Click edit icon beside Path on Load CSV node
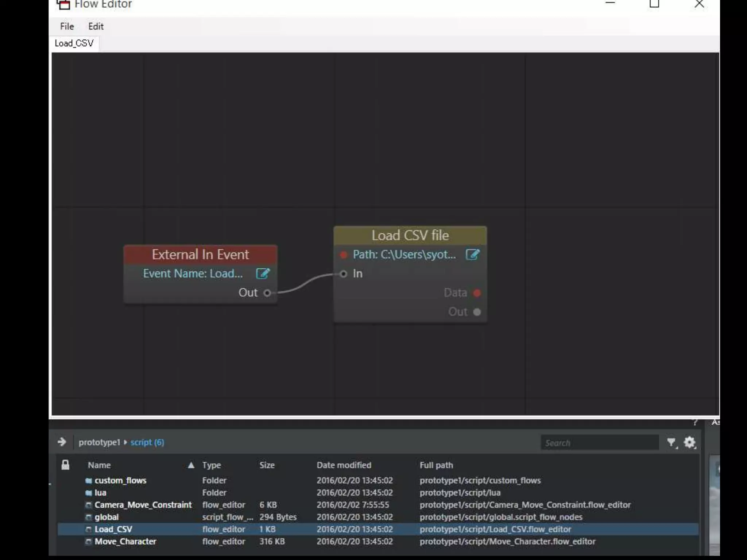747x560 pixels. click(x=472, y=254)
